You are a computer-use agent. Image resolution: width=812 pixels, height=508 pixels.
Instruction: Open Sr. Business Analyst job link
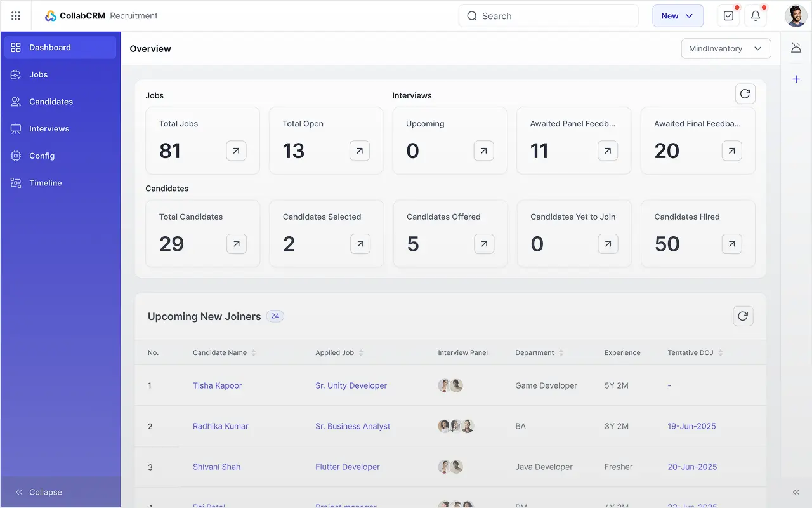[353, 426]
